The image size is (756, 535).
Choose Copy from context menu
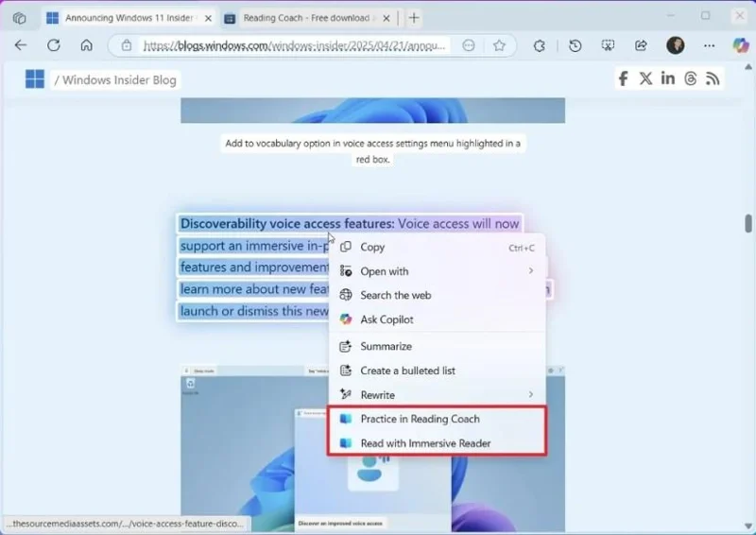(438, 248)
